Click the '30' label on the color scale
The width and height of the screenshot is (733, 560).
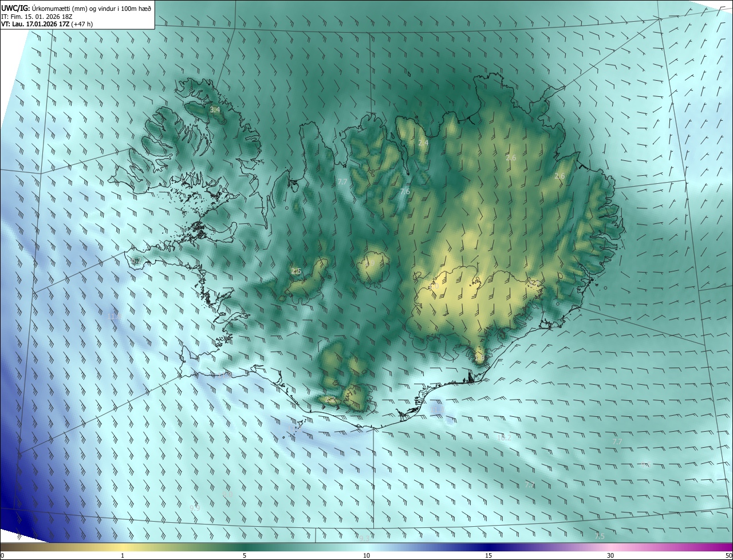pyautogui.click(x=610, y=555)
